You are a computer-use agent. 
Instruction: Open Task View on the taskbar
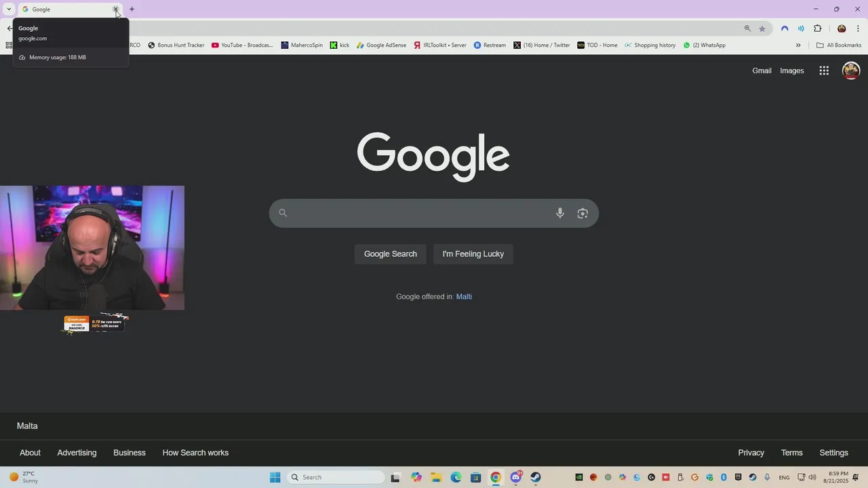(395, 477)
